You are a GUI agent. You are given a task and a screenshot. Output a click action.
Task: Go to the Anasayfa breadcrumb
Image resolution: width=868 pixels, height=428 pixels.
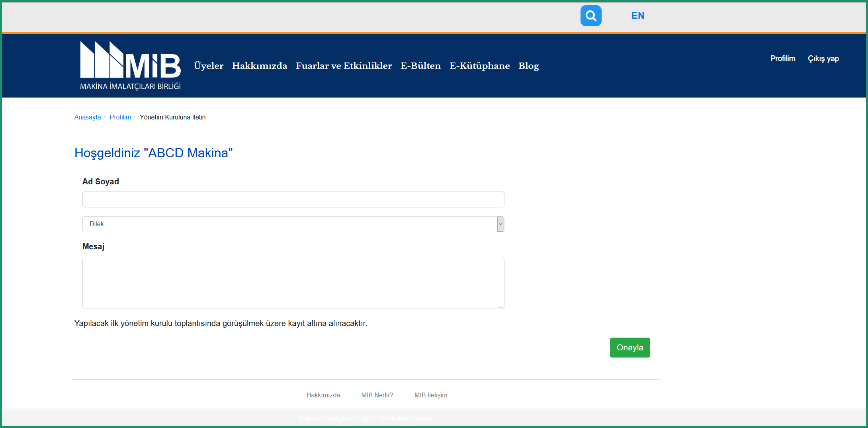pos(88,117)
